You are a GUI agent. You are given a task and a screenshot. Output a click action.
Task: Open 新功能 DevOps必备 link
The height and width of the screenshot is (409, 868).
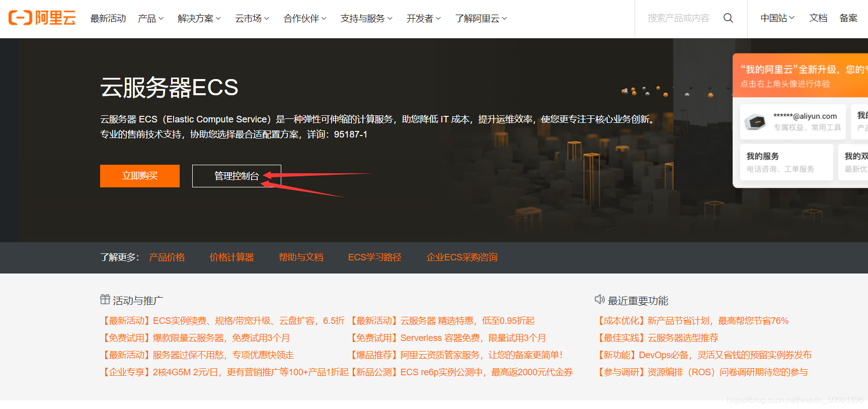tap(703, 355)
